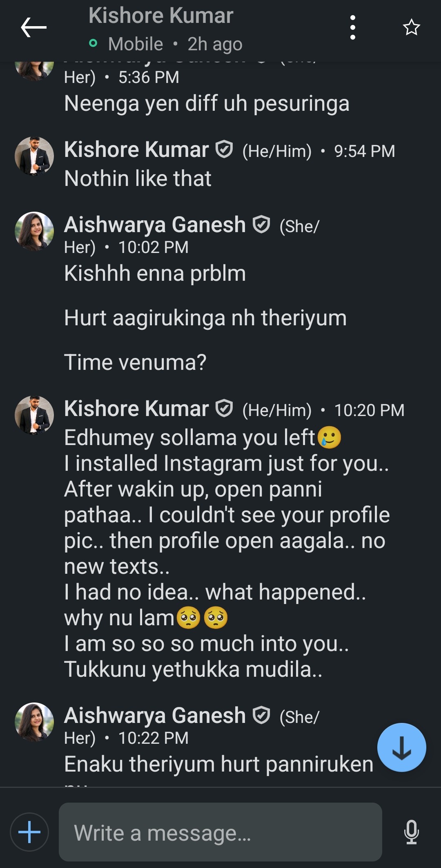Tap Kishore Kumar sender name at 9:54 PM
Viewport: 441px width, 868px height.
136,150
